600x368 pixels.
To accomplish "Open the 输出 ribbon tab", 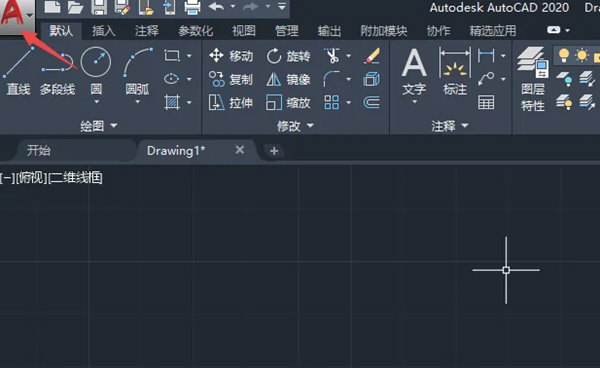I will coord(329,31).
